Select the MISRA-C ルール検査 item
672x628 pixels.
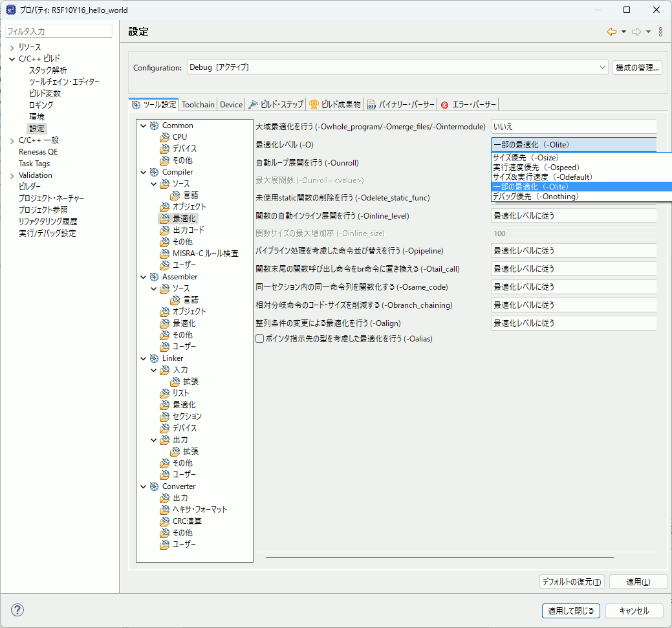point(205,254)
